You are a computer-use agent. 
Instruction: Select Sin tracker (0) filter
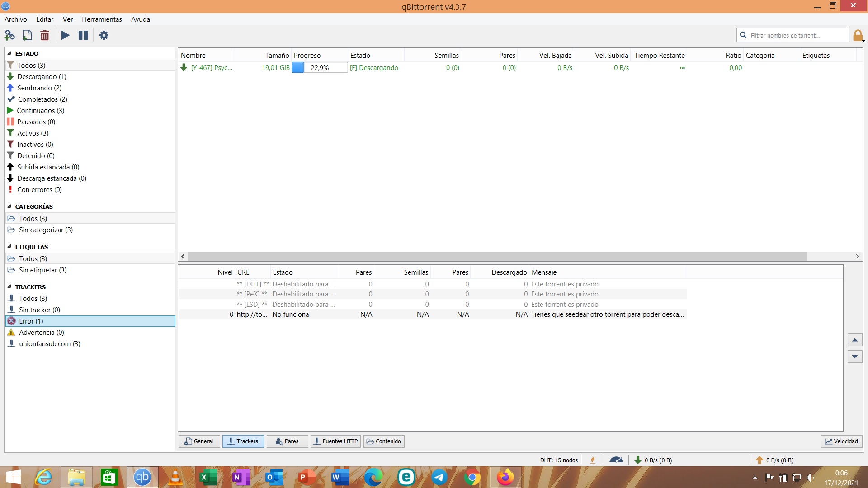pos(90,310)
